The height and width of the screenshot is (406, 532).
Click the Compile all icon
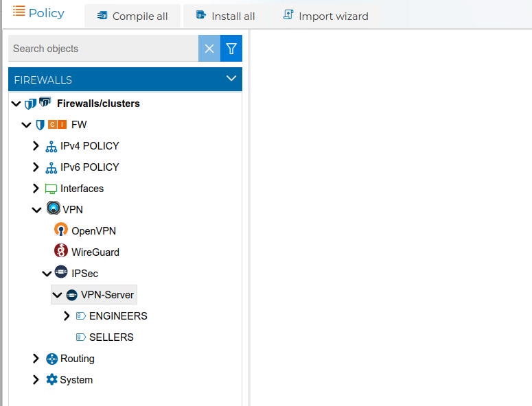[x=102, y=15]
